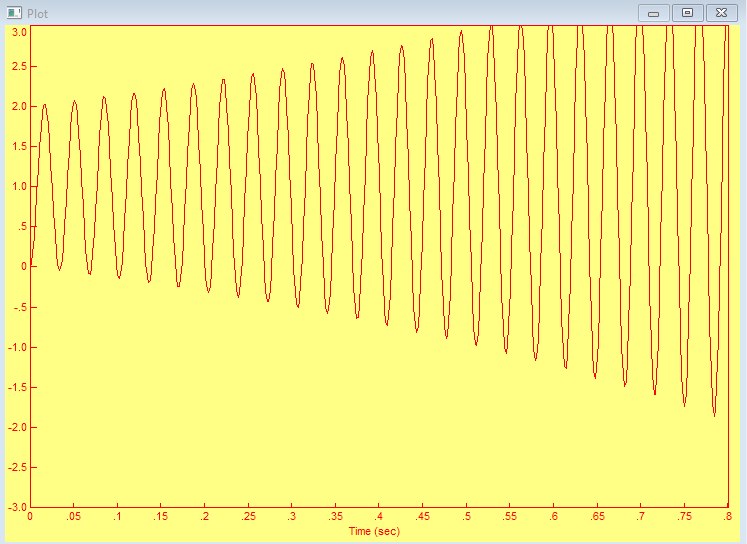Click the 3.0 label on the vertical axis

pos(19,31)
